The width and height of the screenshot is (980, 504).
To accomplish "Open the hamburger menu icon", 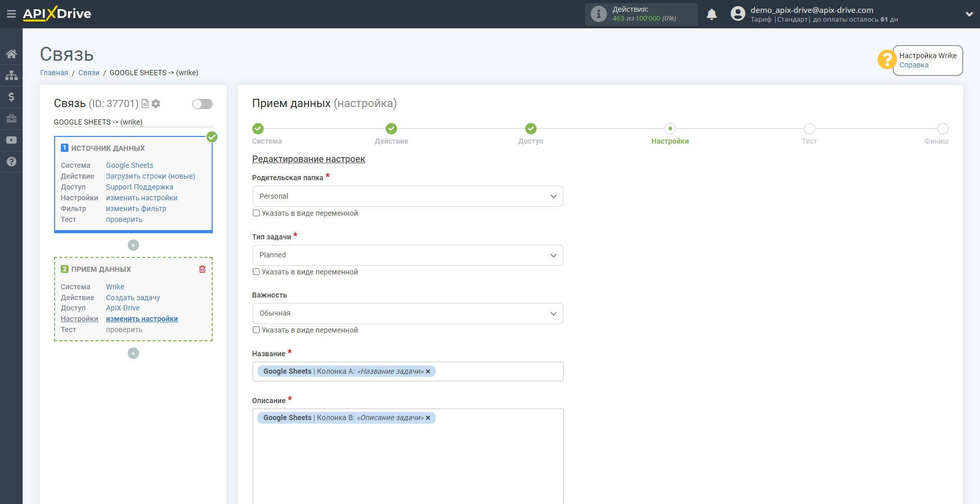I will [x=11, y=14].
